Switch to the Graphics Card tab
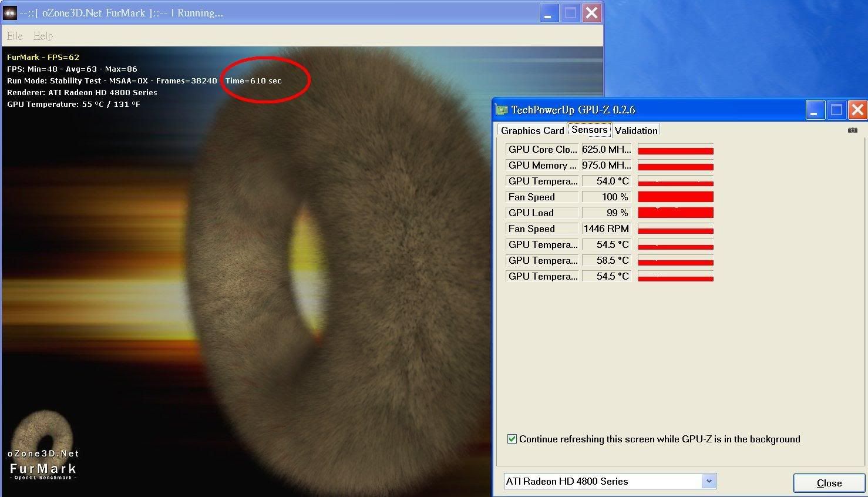This screenshot has height=497, width=868. click(x=532, y=130)
